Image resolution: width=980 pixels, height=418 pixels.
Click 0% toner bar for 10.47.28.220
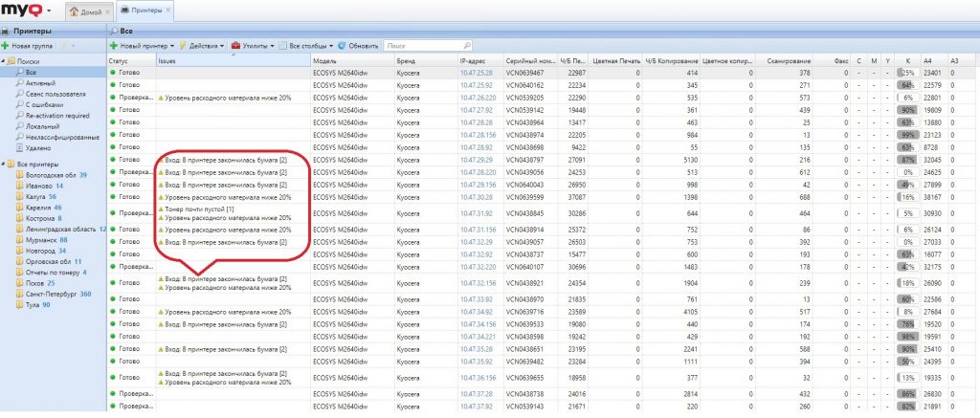point(907,172)
